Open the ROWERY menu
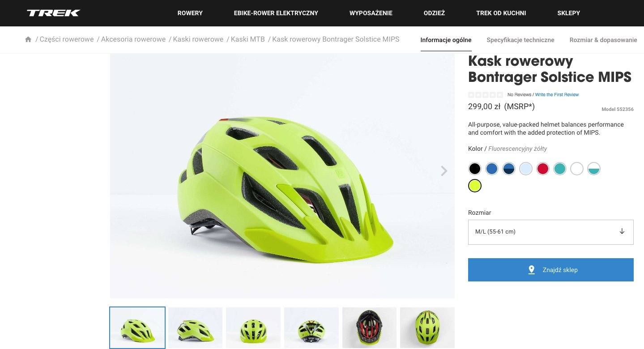The image size is (644, 349). [x=190, y=13]
